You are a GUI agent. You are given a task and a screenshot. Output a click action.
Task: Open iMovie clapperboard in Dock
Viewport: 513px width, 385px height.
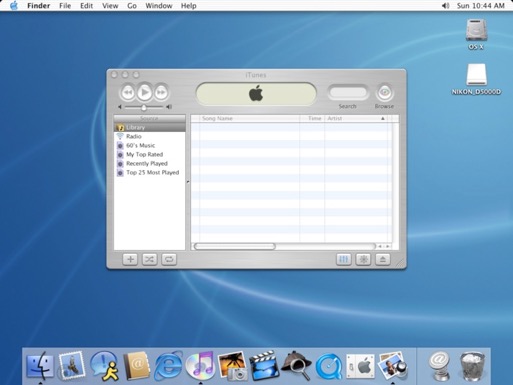pos(264,365)
